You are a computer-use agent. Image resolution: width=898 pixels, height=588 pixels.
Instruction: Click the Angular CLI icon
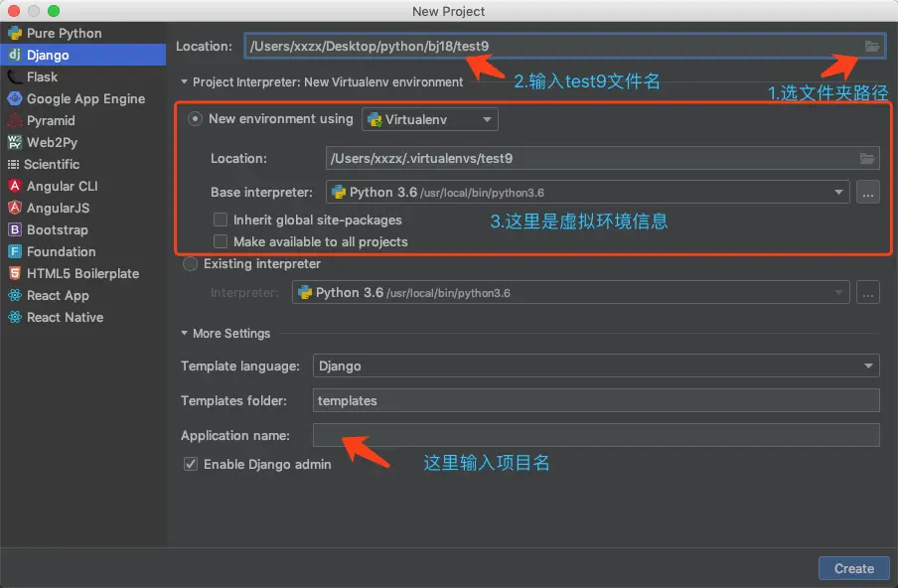coord(15,186)
